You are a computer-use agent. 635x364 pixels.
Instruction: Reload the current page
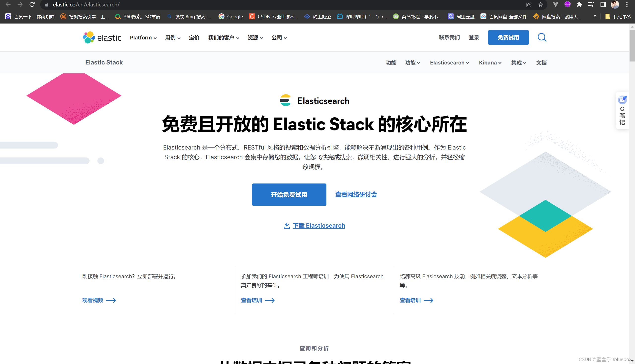click(32, 4)
